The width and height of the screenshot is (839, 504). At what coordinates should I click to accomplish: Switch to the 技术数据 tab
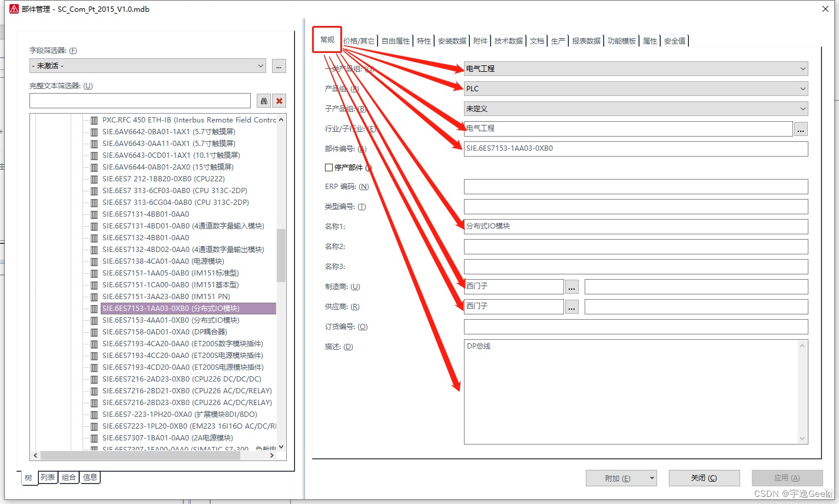point(508,41)
